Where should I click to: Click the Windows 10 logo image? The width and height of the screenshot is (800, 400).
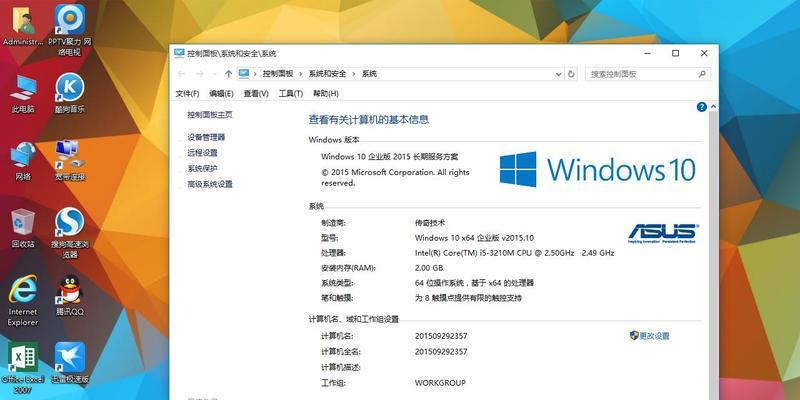coord(597,169)
